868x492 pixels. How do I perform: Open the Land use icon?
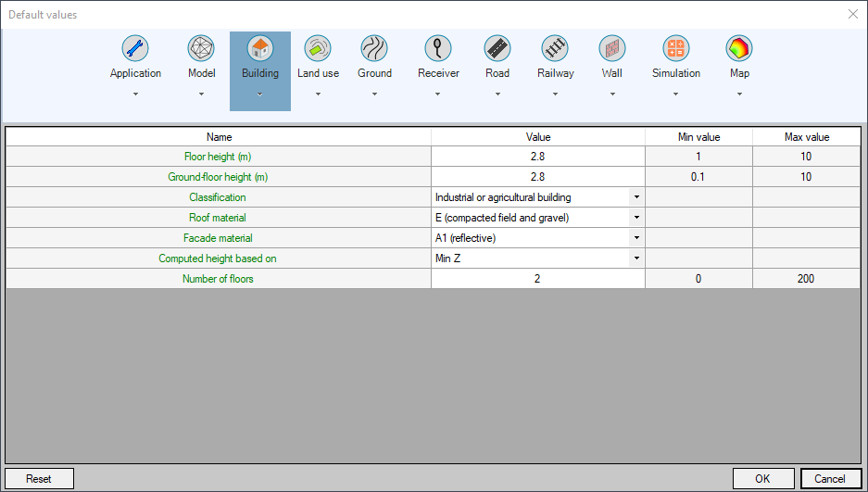coord(318,49)
